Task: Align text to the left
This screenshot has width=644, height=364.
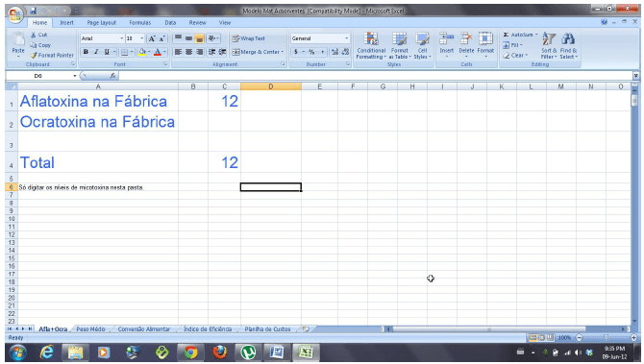Action: click(x=178, y=52)
